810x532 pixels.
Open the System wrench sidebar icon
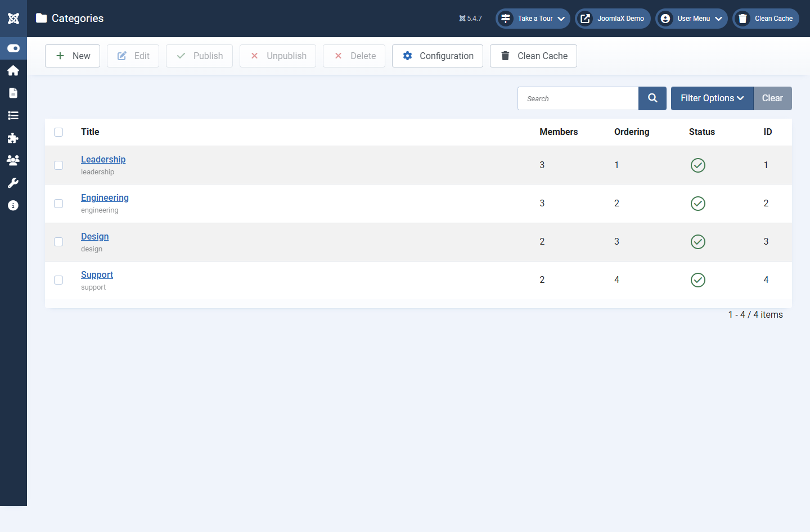pos(13,183)
